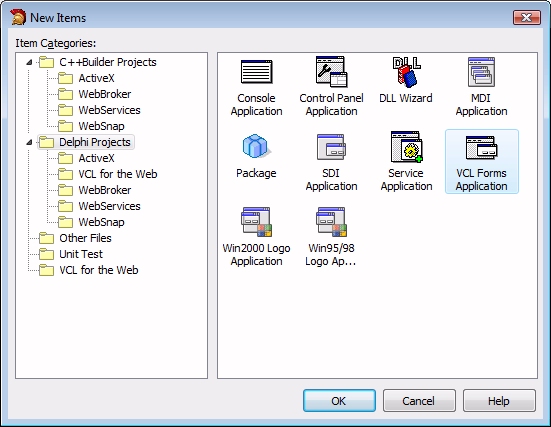Close the New Items dialog
Image resolution: width=551 pixels, height=427 pixels.
[x=527, y=17]
